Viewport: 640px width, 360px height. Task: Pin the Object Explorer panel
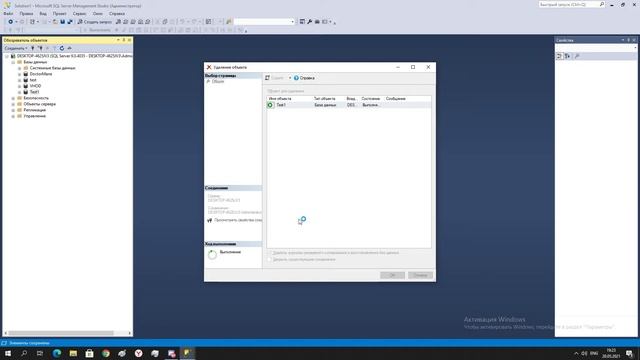click(124, 40)
